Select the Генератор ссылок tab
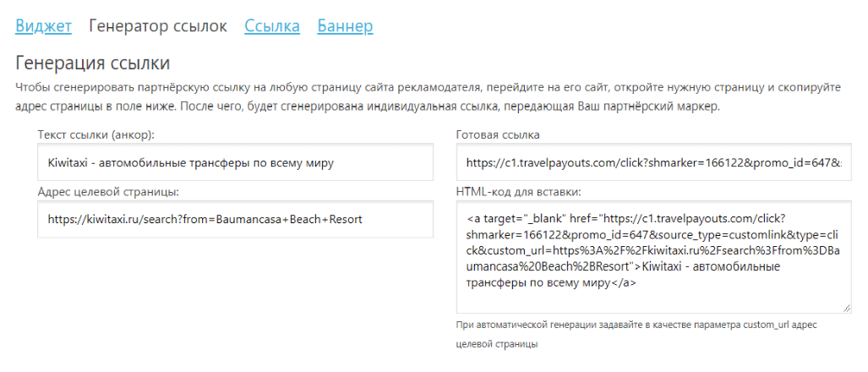868x372 pixels. coord(158,26)
